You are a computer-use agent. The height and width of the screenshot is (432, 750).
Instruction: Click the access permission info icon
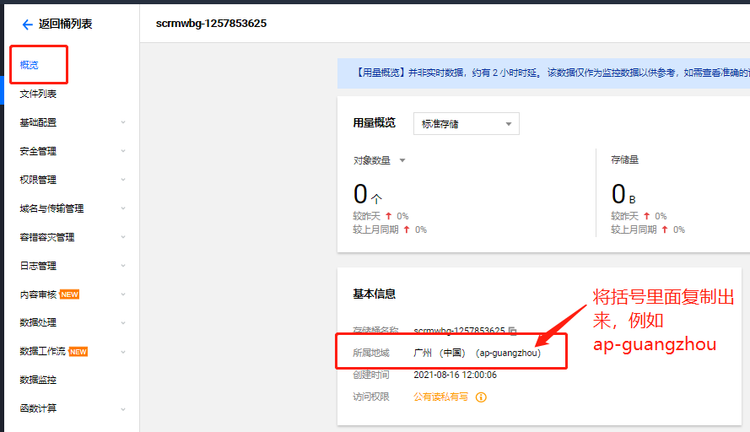pos(481,397)
